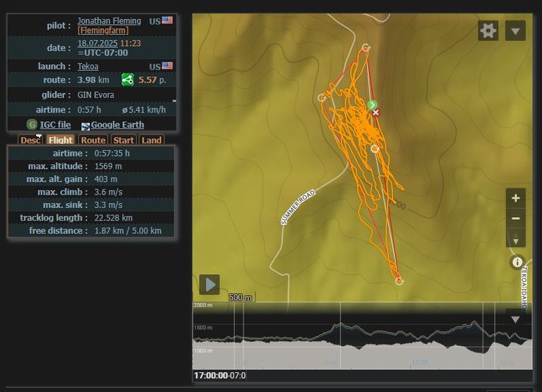The width and height of the screenshot is (542, 392).
Task: Click the altitude peak in elevation chart
Action: 474,322
